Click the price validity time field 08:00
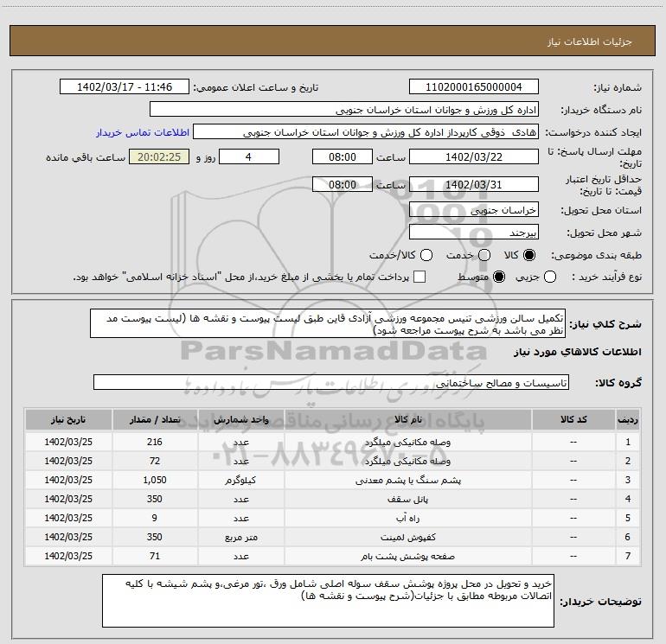 point(343,184)
